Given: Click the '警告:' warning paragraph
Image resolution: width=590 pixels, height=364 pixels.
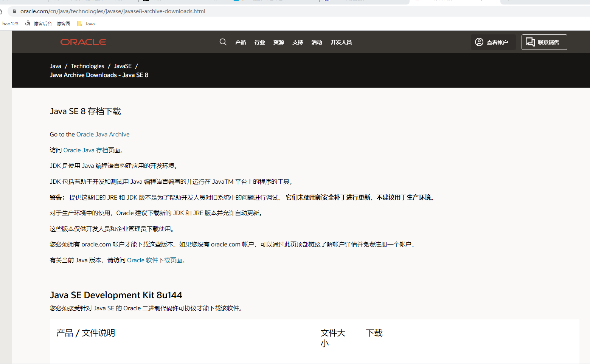Looking at the screenshot, I should (243, 197).
